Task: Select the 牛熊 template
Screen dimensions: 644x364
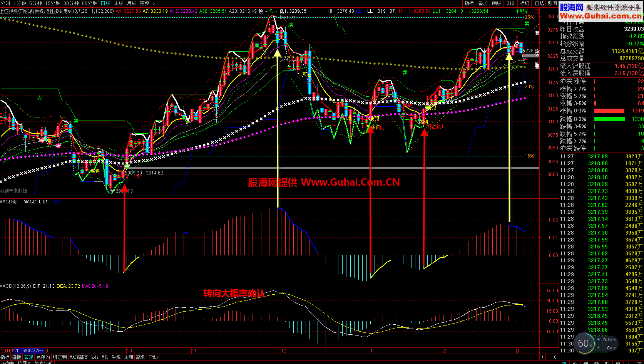Action: tap(116, 357)
